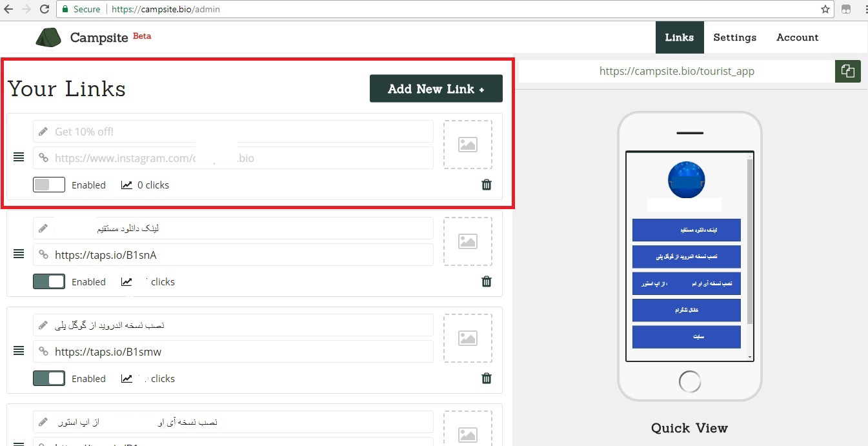Toggle Enabled switch on Get 10% off link

(49, 185)
